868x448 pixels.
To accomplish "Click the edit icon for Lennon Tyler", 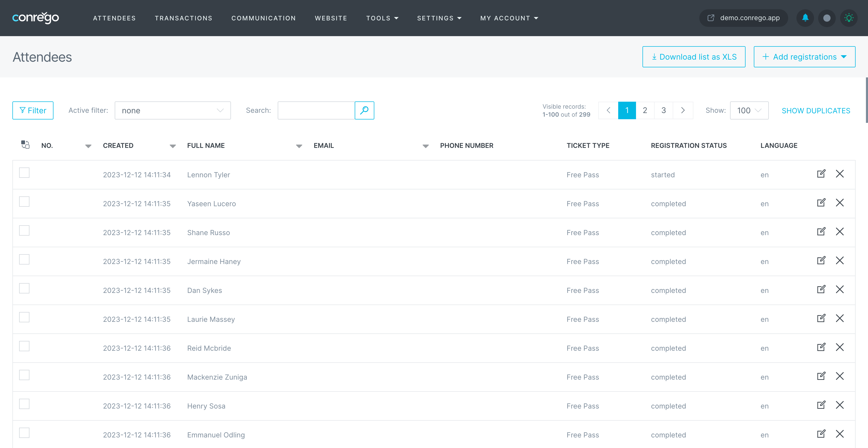I will (x=821, y=174).
